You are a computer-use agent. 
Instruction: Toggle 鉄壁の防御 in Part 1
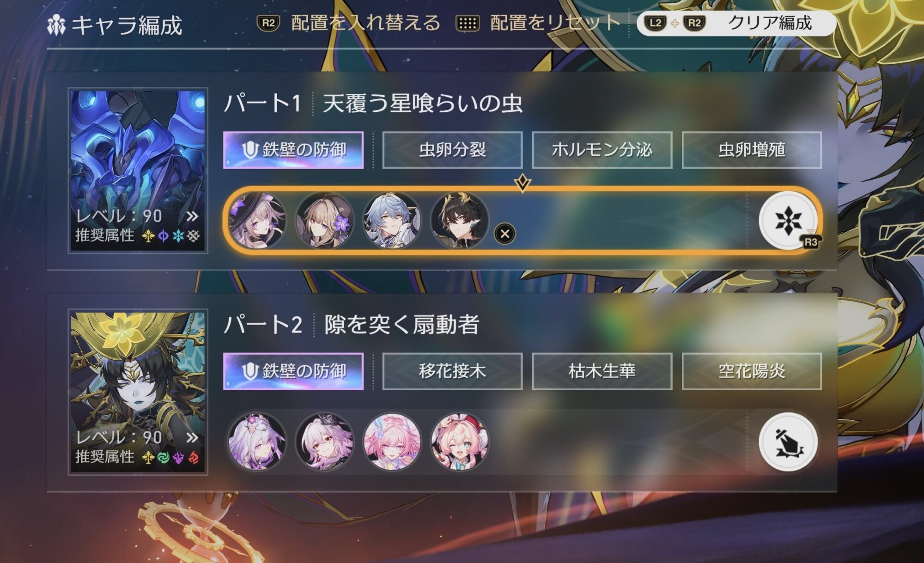tap(293, 150)
